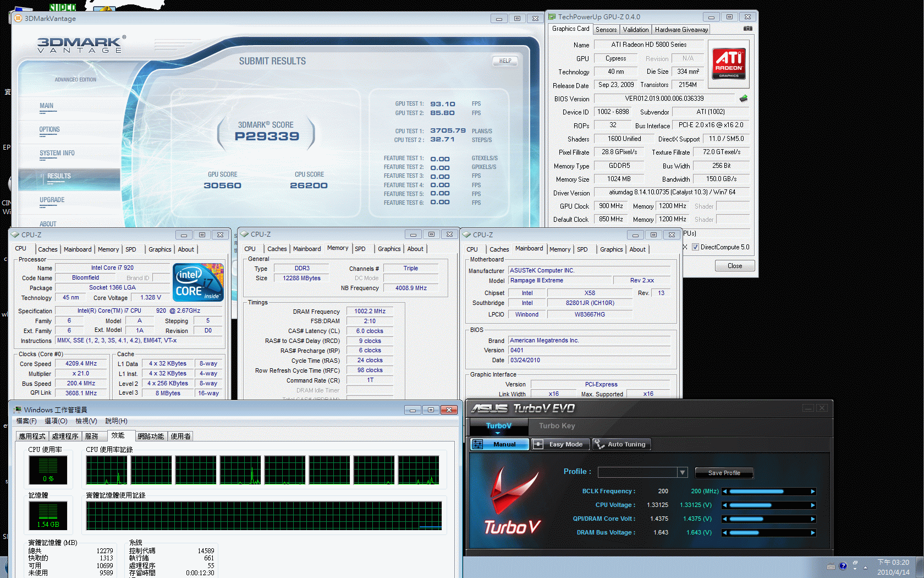Click the Intel Core i7 logo in CPU-Z
924x578 pixels.
point(198,282)
